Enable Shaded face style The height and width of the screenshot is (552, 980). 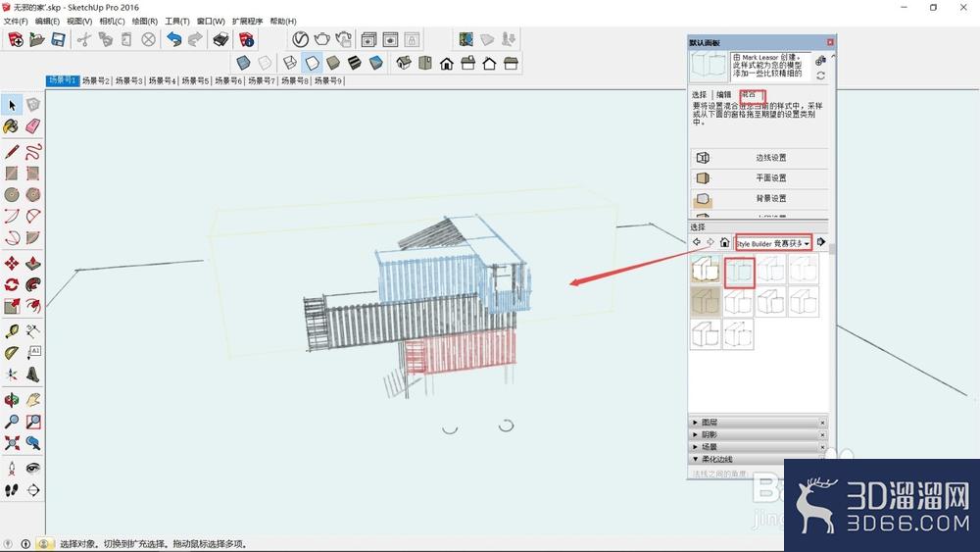click(x=333, y=63)
